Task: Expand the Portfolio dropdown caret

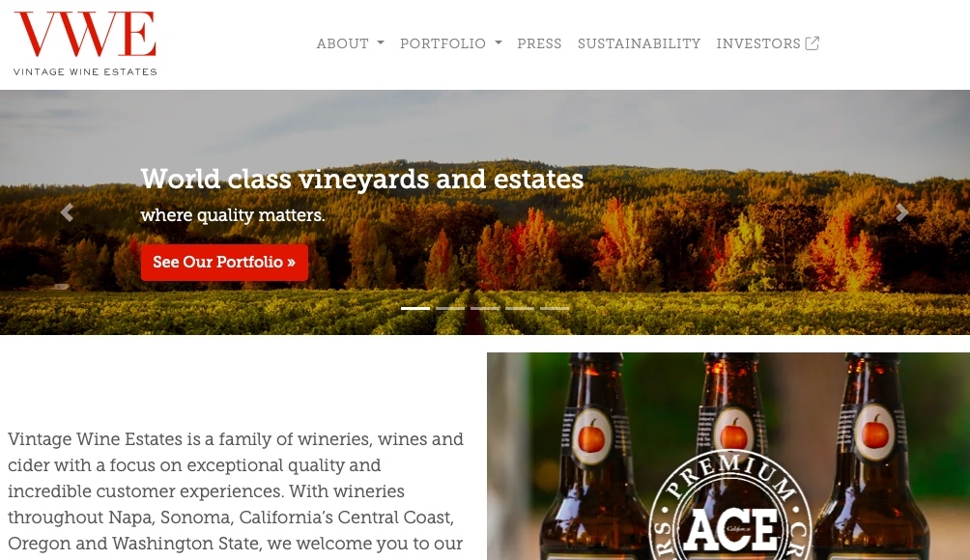Action: click(x=498, y=43)
